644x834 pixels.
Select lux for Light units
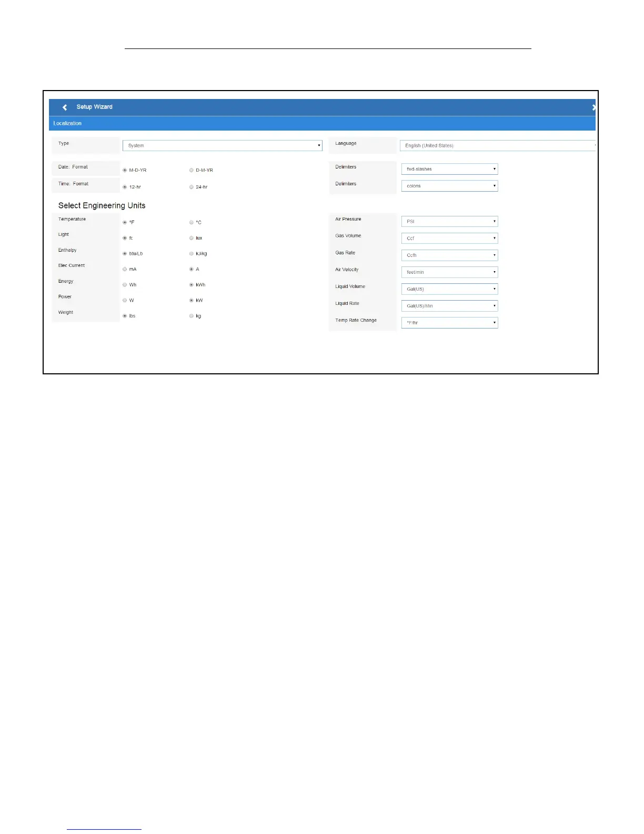point(192,238)
